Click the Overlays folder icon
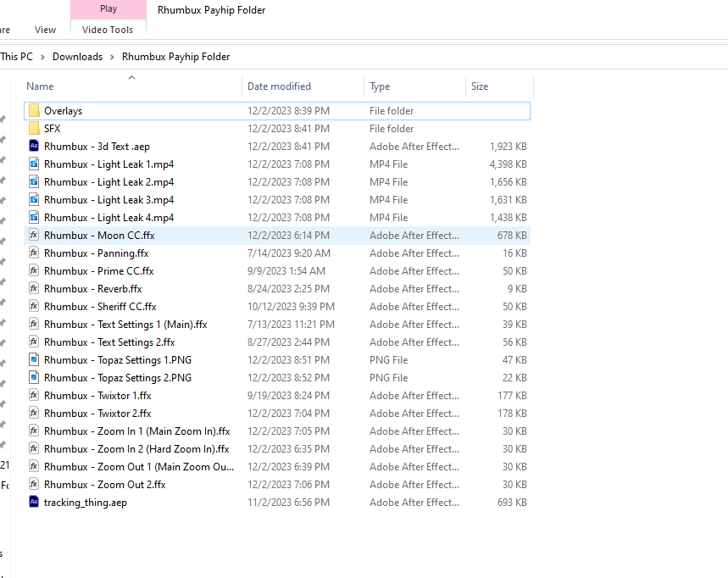This screenshot has width=728, height=578. point(34,110)
